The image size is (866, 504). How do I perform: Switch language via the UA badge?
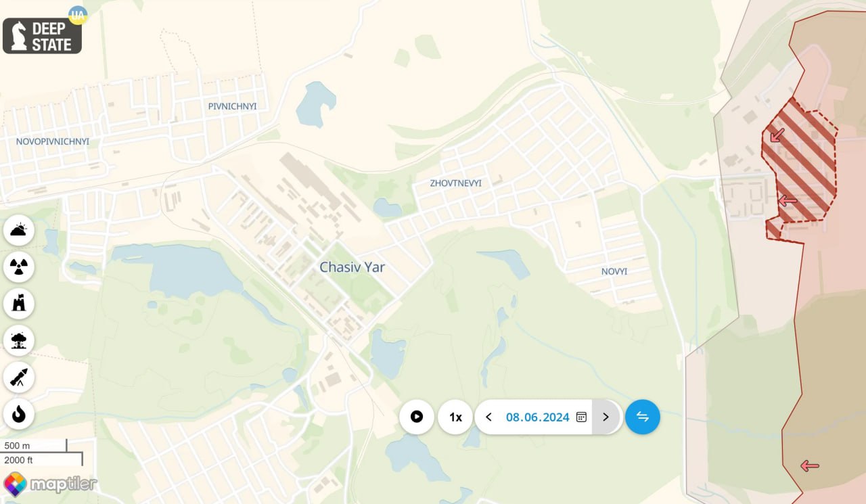(78, 15)
